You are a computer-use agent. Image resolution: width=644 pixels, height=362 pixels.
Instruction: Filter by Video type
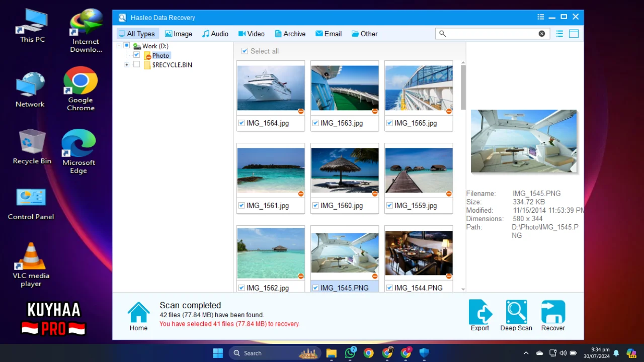pos(252,34)
